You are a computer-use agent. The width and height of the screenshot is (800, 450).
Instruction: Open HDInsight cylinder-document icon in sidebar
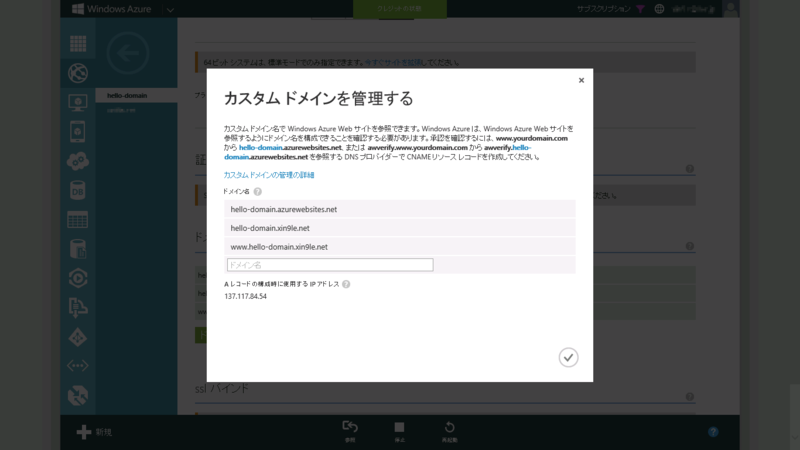[x=78, y=249]
